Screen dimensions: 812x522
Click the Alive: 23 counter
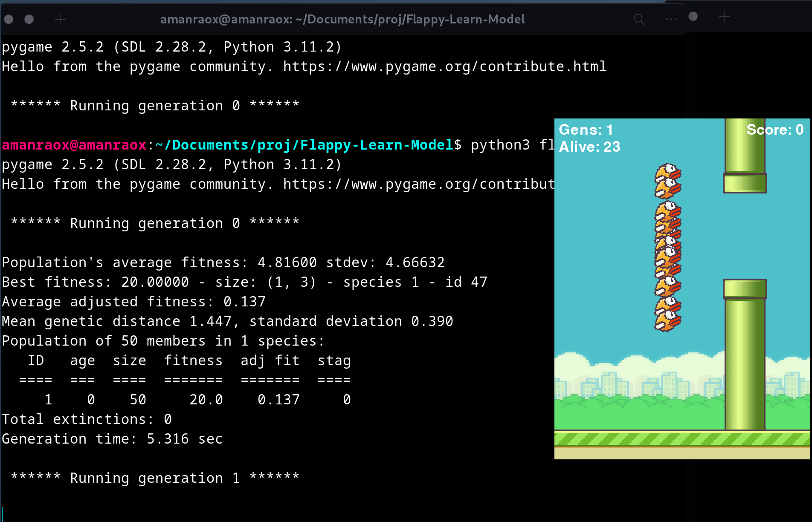pos(589,147)
